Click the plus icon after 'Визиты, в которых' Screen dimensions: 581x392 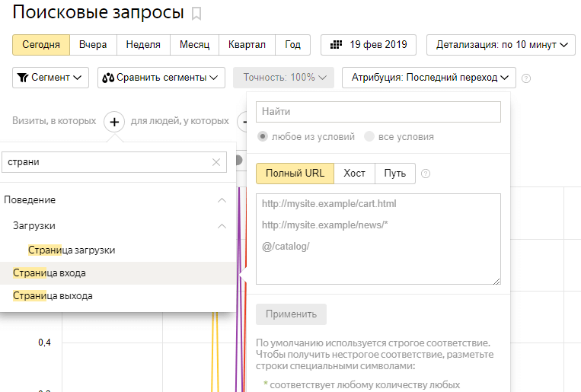(114, 121)
